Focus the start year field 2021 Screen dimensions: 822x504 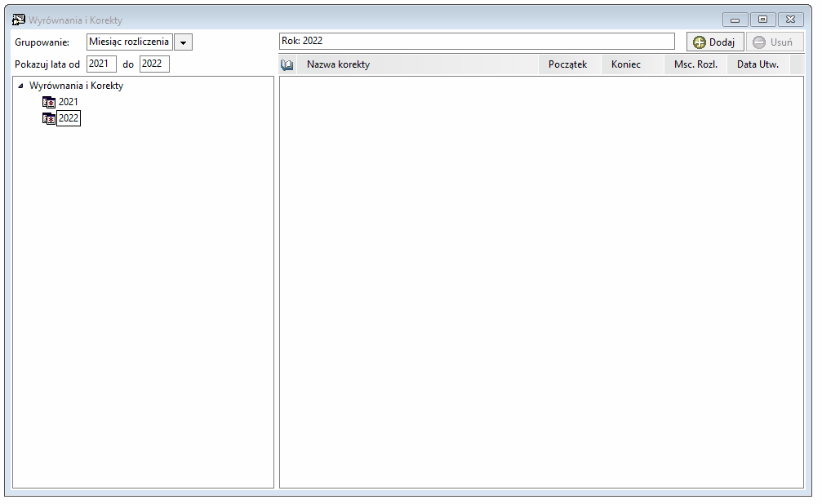click(x=101, y=64)
